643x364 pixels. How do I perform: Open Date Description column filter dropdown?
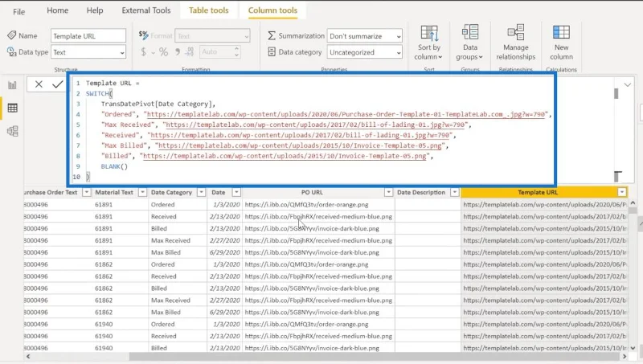(454, 192)
